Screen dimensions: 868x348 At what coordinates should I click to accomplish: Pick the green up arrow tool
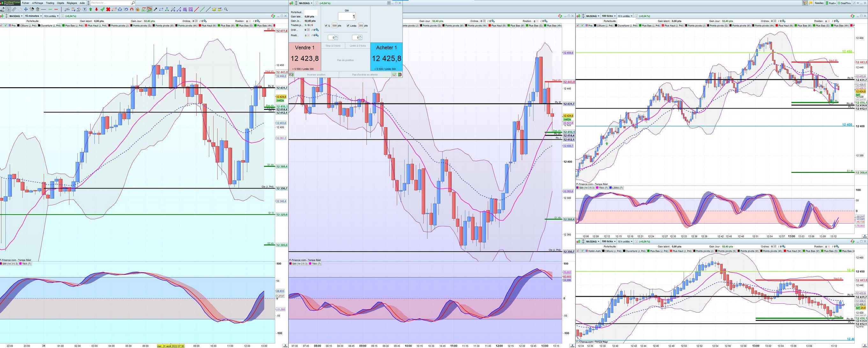point(91,10)
